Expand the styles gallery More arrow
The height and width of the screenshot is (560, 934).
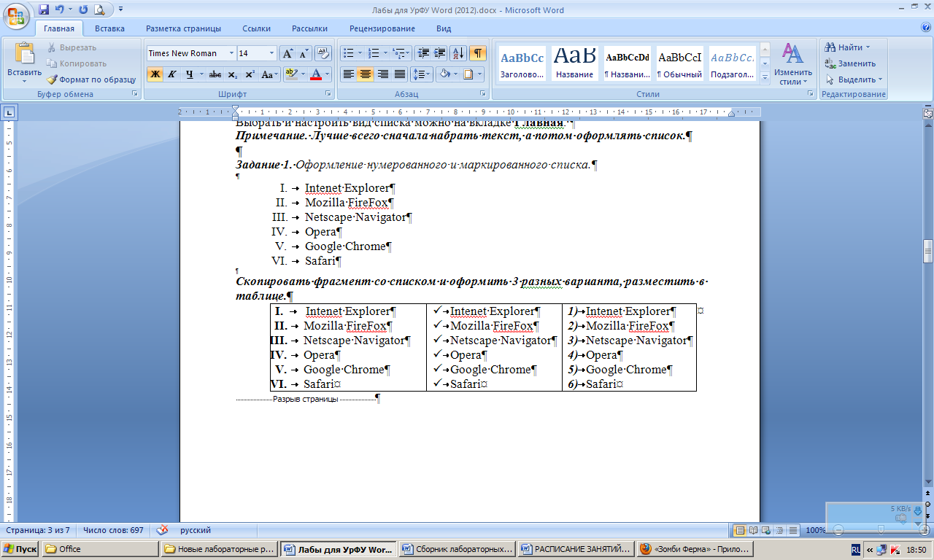(765, 77)
